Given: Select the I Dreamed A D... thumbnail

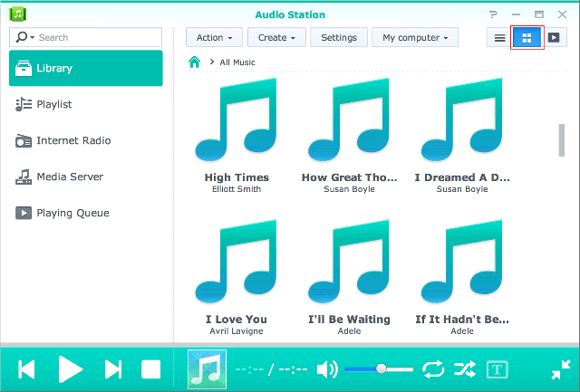Looking at the screenshot, I should click(462, 120).
